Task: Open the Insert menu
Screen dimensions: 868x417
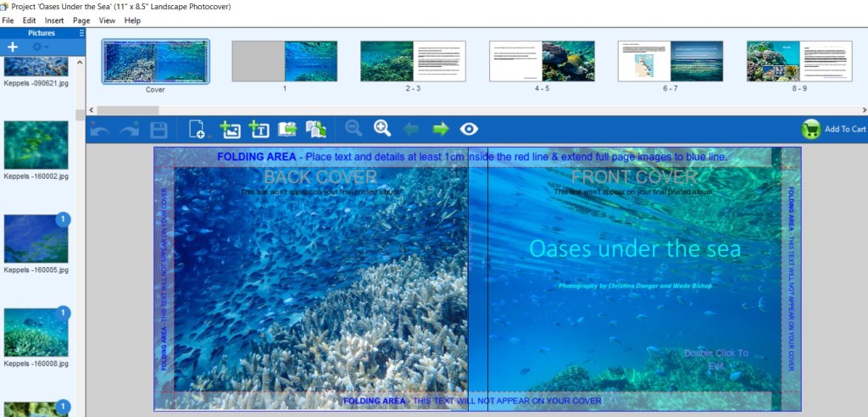Action: [54, 20]
